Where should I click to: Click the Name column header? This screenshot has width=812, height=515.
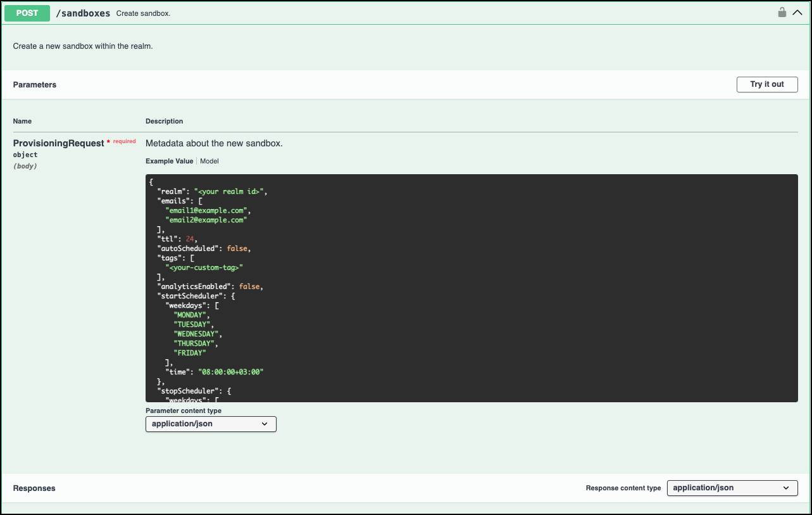tap(22, 121)
